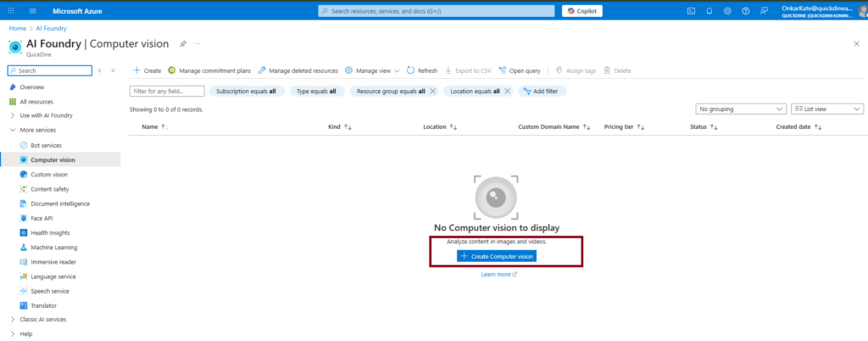This screenshot has width=868, height=341.
Task: Expand Use with AI Foundry section
Action: (46, 115)
